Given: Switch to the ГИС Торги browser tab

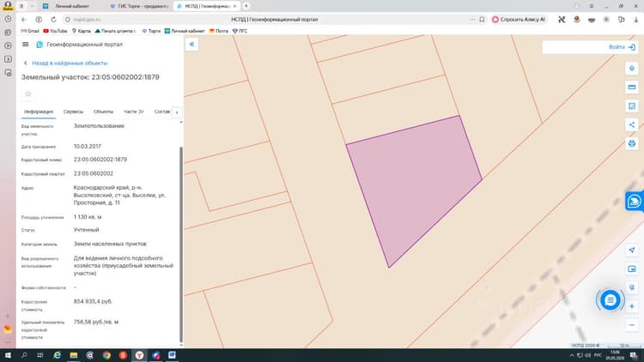Looking at the screenshot, I should [140, 6].
